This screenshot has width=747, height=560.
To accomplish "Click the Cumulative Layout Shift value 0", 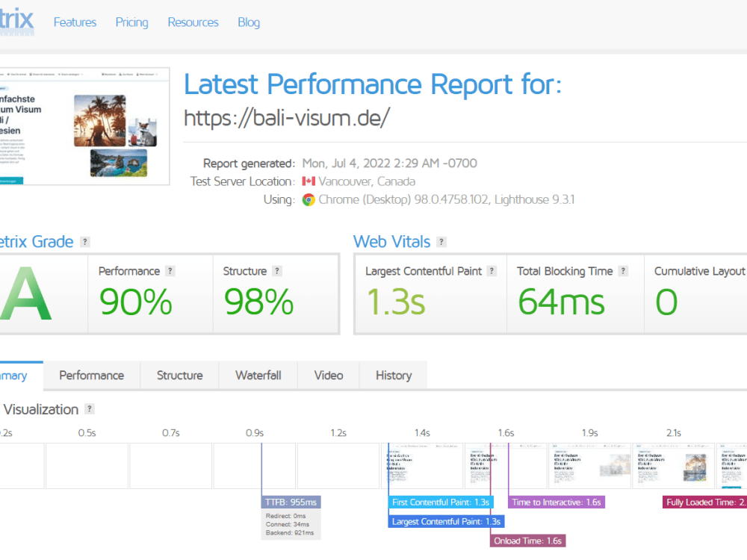I will point(666,302).
